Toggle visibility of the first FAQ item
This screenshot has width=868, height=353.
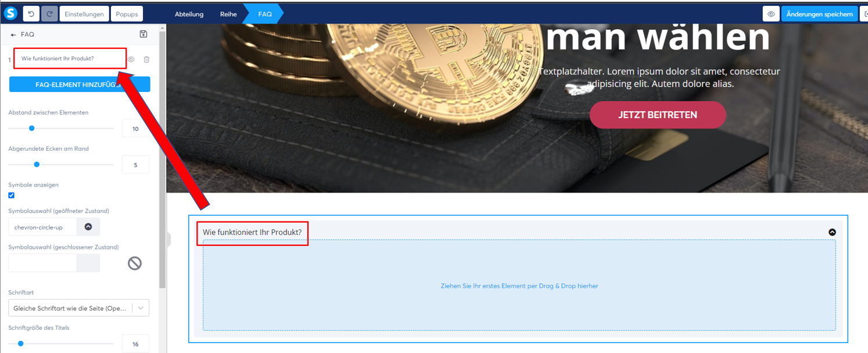(131, 59)
